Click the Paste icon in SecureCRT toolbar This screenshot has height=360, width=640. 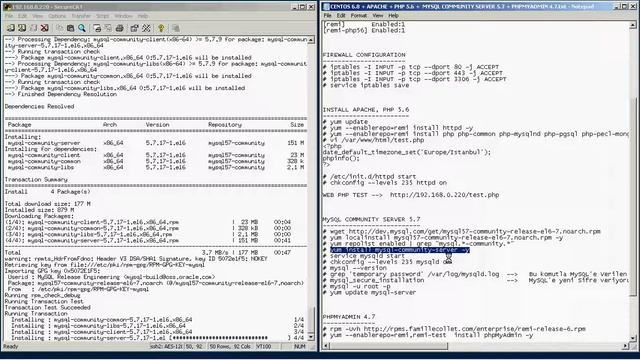click(70, 28)
